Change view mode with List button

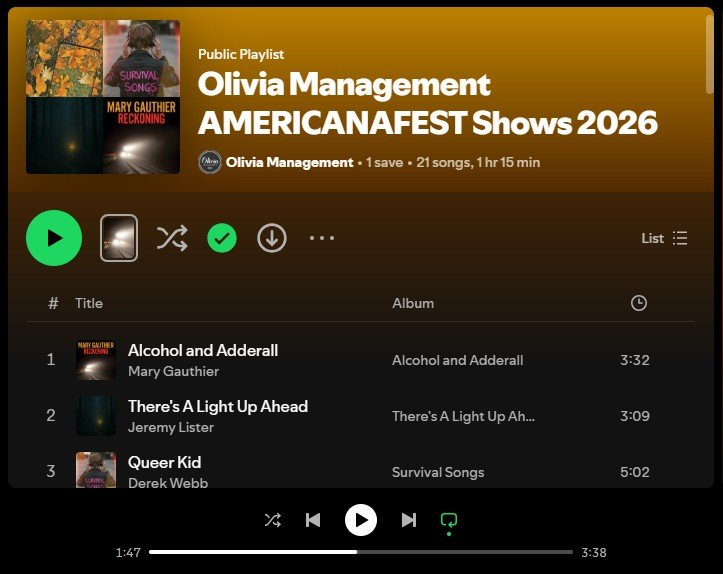(664, 238)
